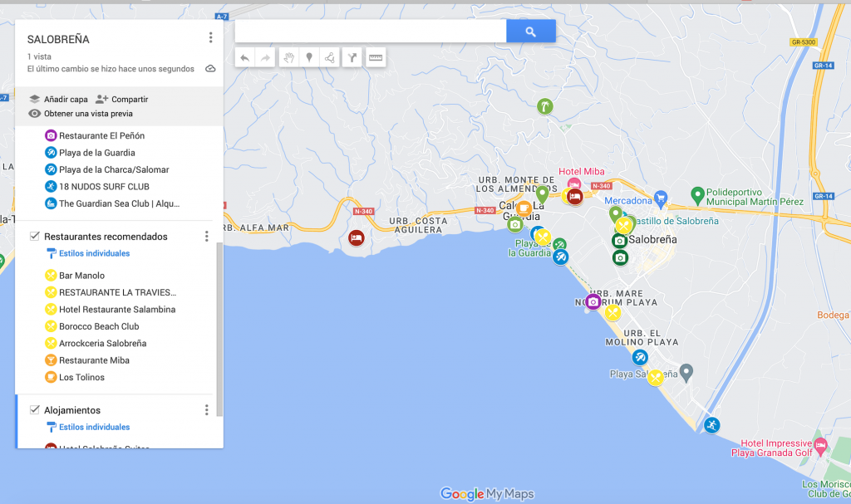Click the redo arrow in map toolbar

tap(266, 57)
